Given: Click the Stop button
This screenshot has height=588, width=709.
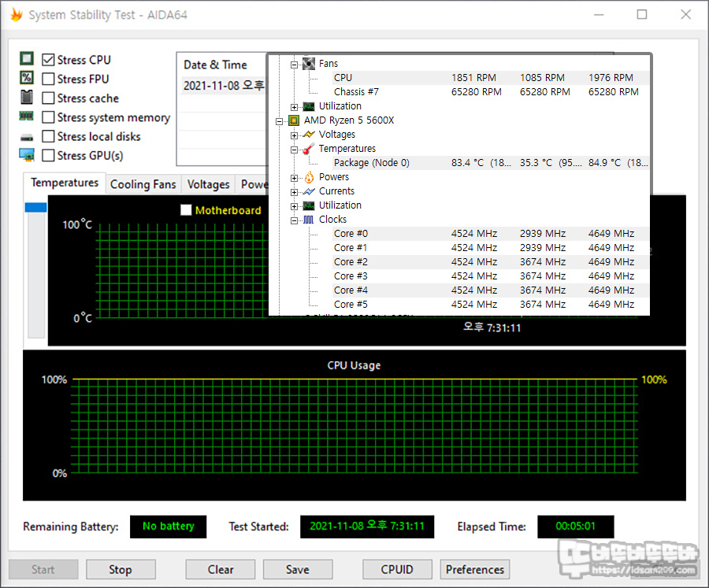Looking at the screenshot, I should [x=121, y=569].
